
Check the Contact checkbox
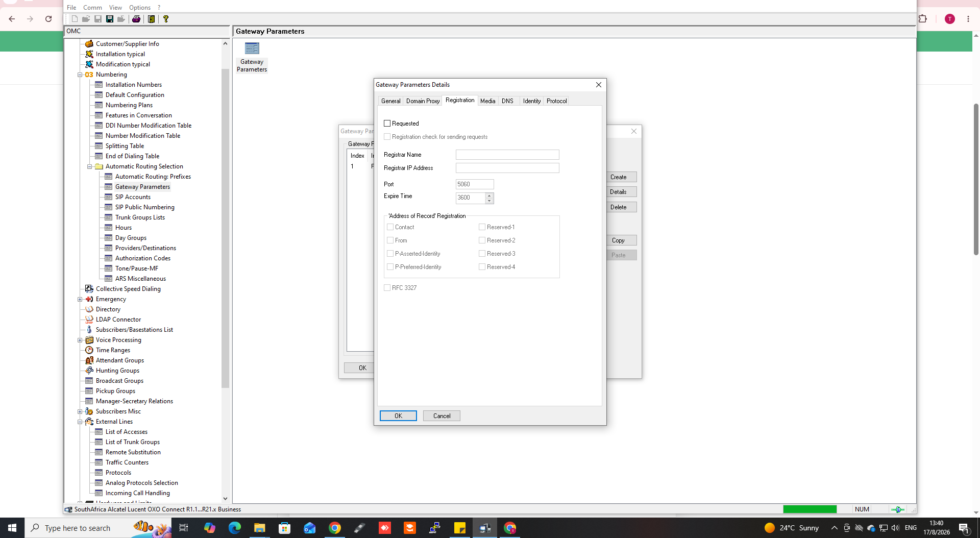(x=390, y=227)
